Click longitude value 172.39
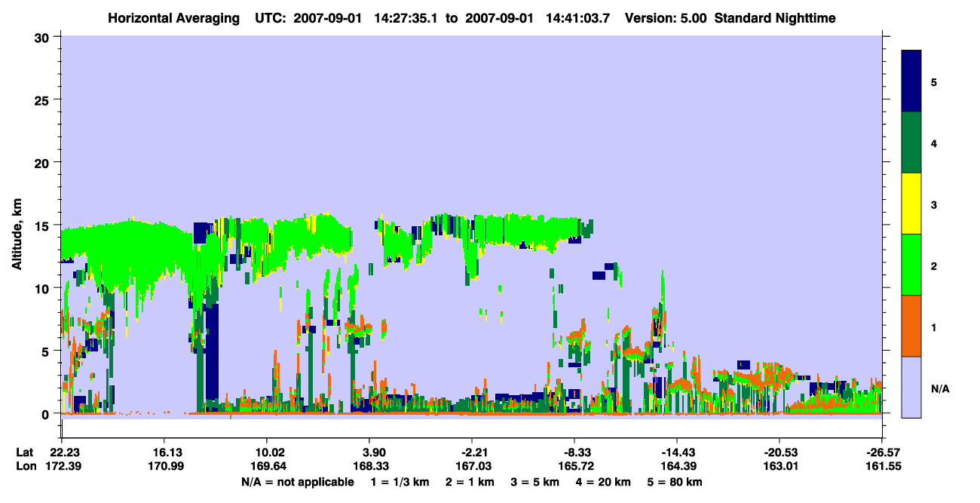980x503 pixels. [x=65, y=466]
